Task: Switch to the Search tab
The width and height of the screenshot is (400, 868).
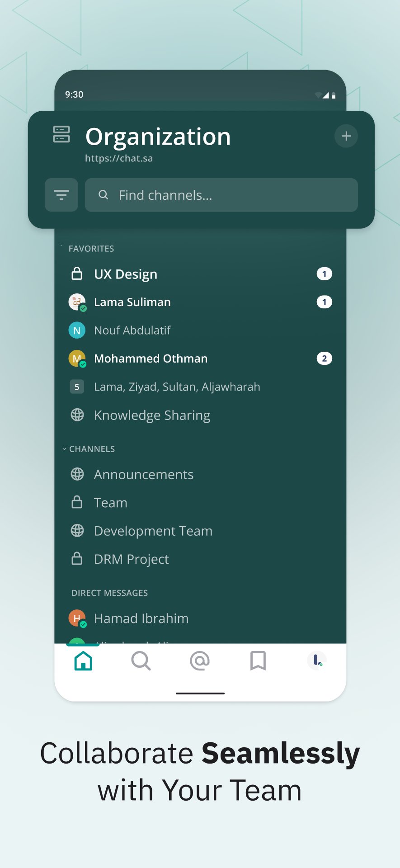Action: 141,661
